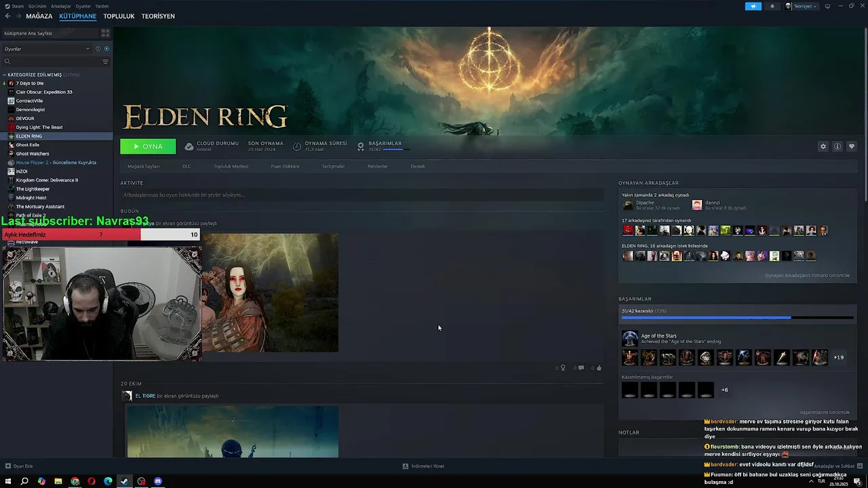
Task: Open the Yardım menu
Action: click(x=102, y=6)
